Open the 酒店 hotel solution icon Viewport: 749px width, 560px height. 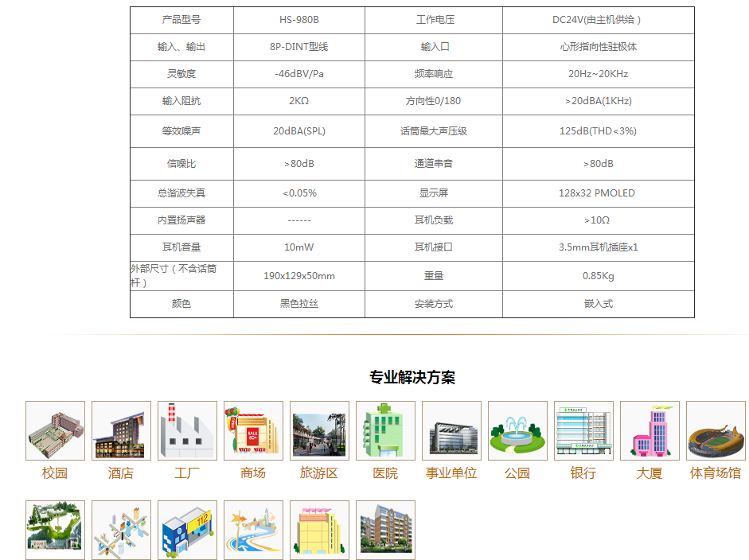[121, 430]
